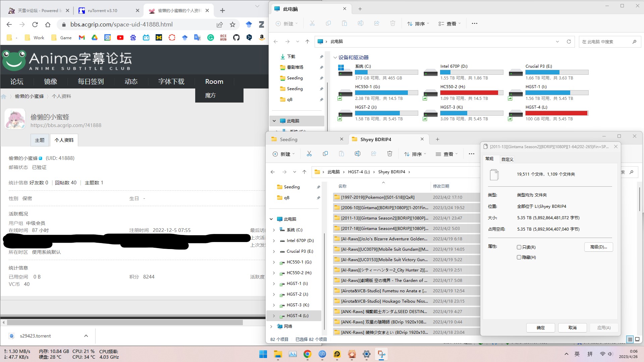
Task: Bookmark this page with star icon
Action: (x=232, y=24)
